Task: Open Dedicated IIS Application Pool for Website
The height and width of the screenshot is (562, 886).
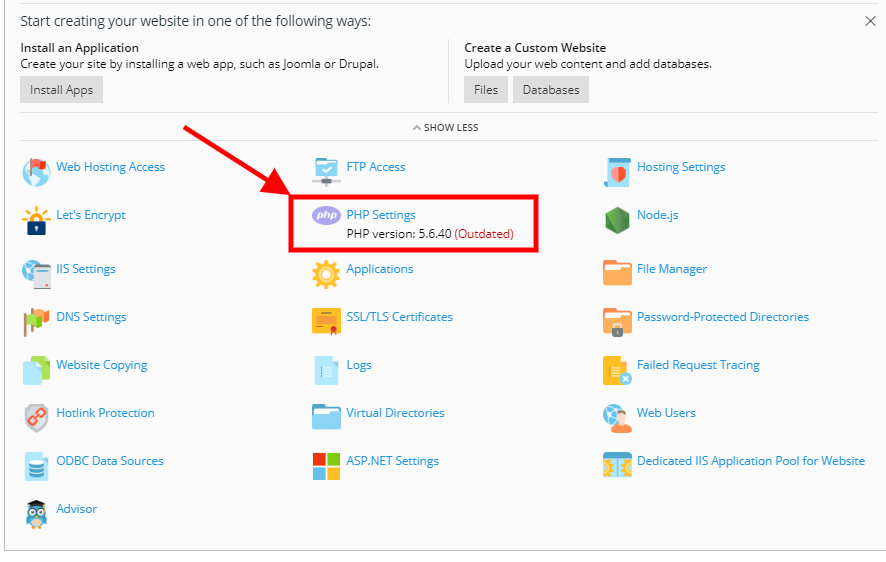Action: click(x=751, y=461)
